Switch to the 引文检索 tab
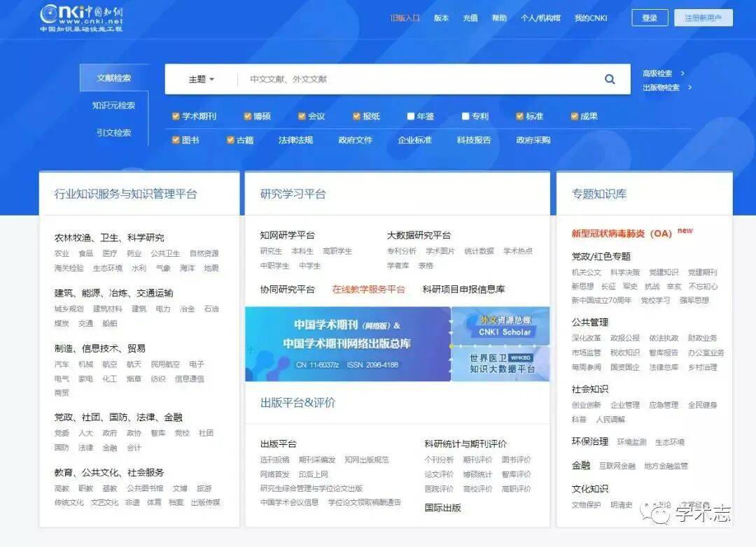The height and width of the screenshot is (547, 756). coord(113,132)
